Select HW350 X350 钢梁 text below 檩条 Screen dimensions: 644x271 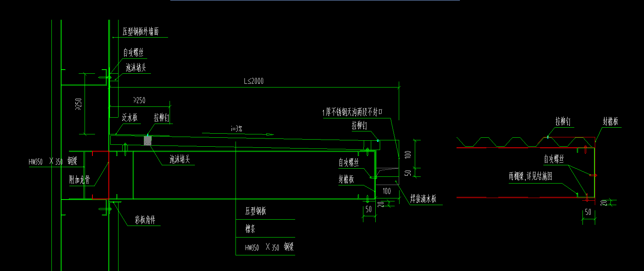269,247
